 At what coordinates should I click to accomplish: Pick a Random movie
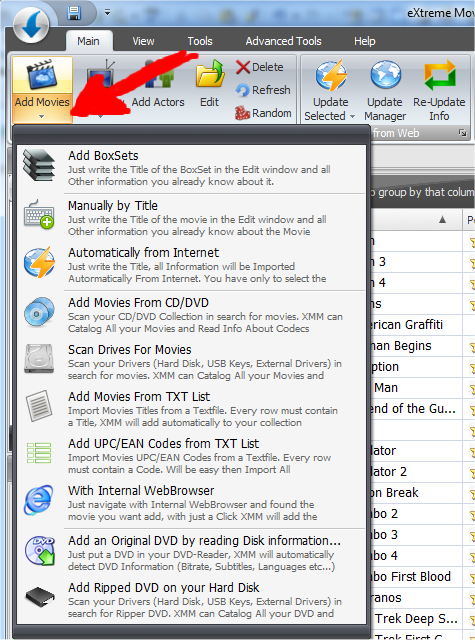[263, 113]
